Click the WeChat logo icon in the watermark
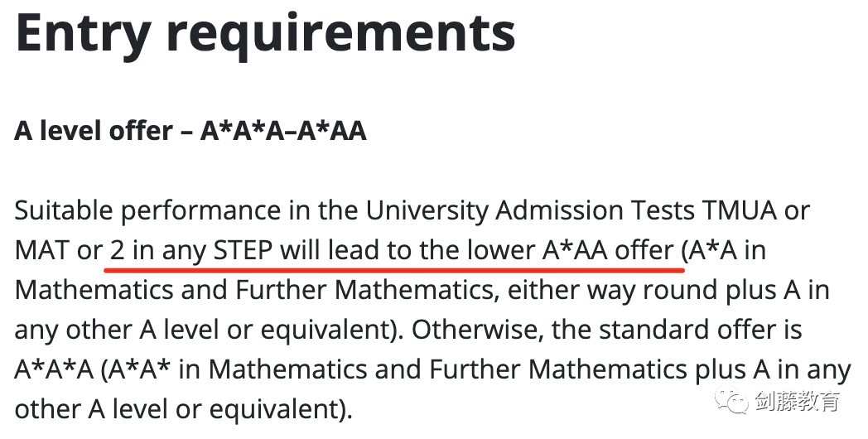 pyautogui.click(x=731, y=400)
